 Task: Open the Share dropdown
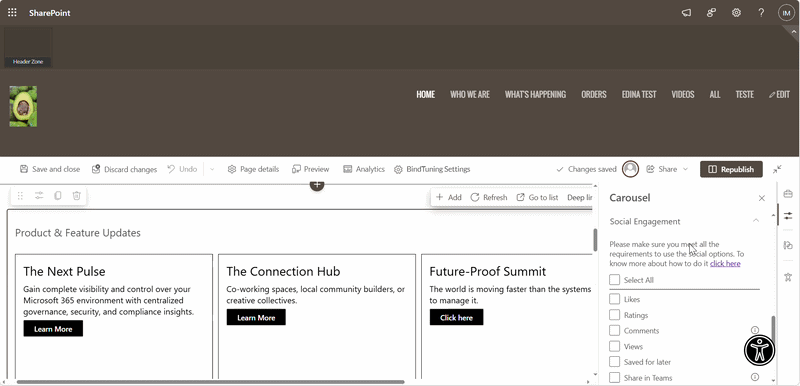click(x=667, y=169)
